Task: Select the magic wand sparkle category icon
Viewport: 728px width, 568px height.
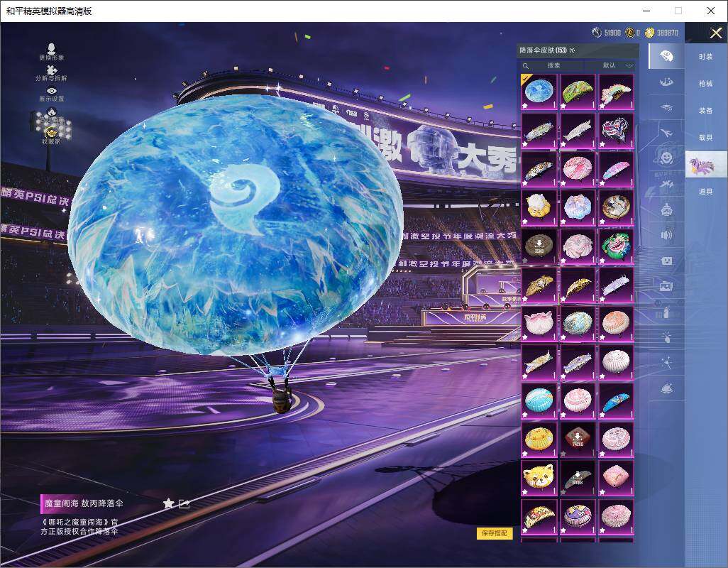Action: 667,363
